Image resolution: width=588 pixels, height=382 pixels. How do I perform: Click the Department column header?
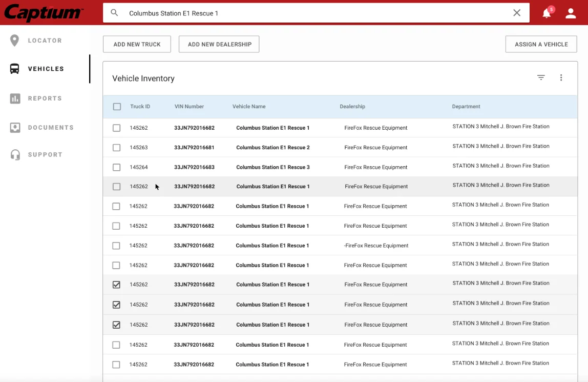[x=466, y=107]
